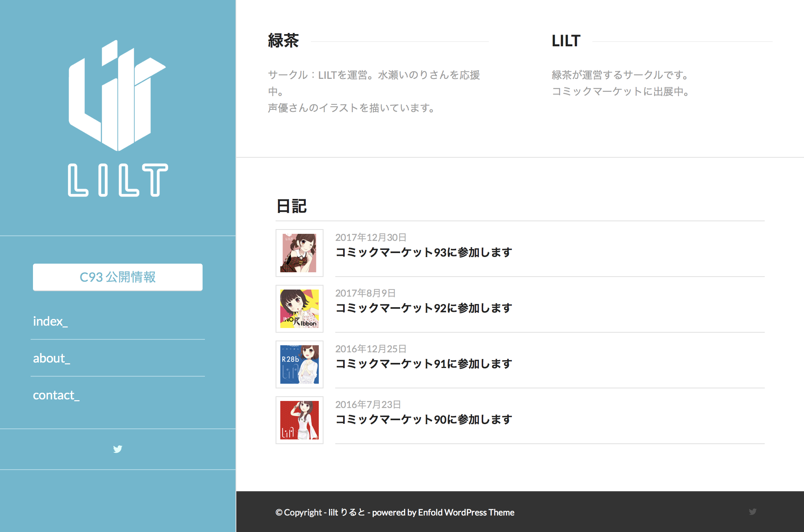Open the コミックマーケット91に参加します post
Viewport: 804px width, 532px height.
424,364
